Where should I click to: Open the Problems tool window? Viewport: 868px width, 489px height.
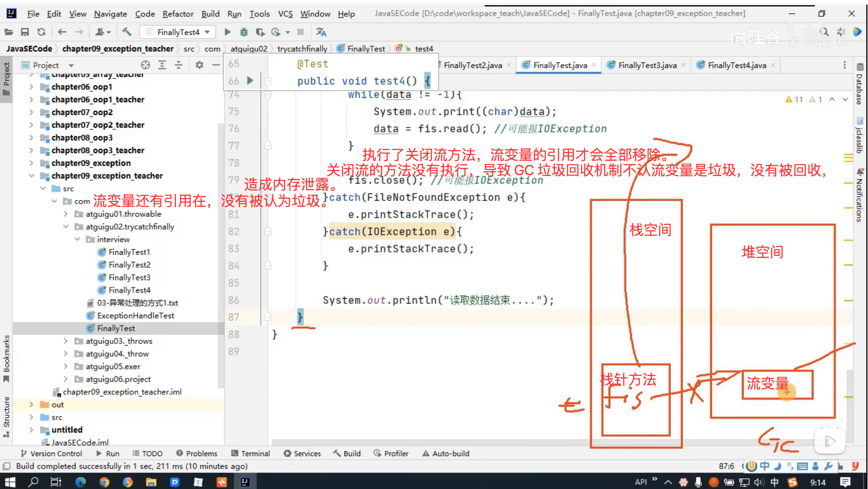click(197, 453)
